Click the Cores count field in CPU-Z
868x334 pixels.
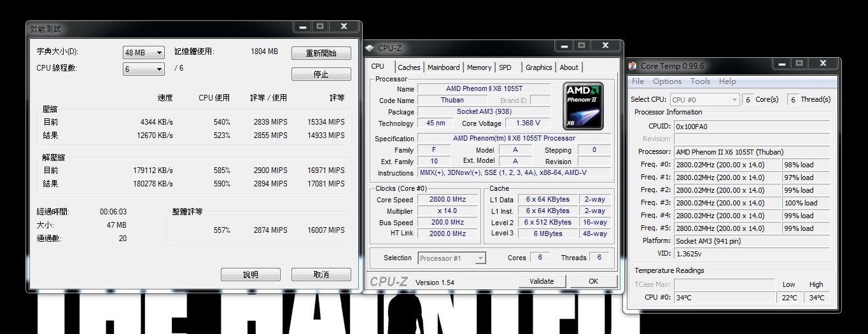(540, 257)
